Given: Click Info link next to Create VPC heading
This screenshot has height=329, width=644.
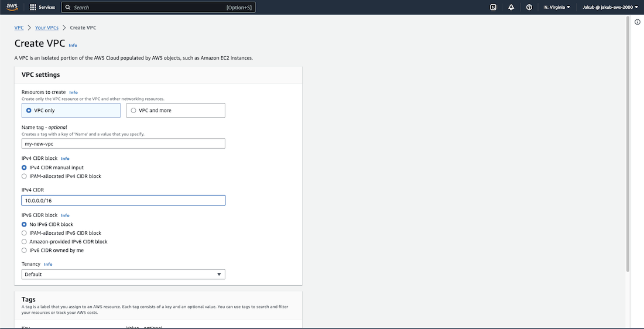Looking at the screenshot, I should coord(73,45).
